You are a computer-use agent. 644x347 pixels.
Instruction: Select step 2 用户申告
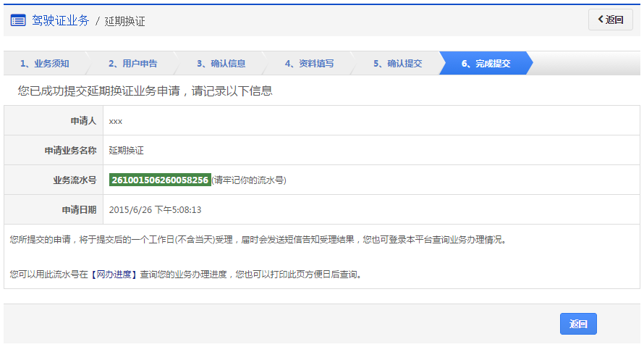132,64
